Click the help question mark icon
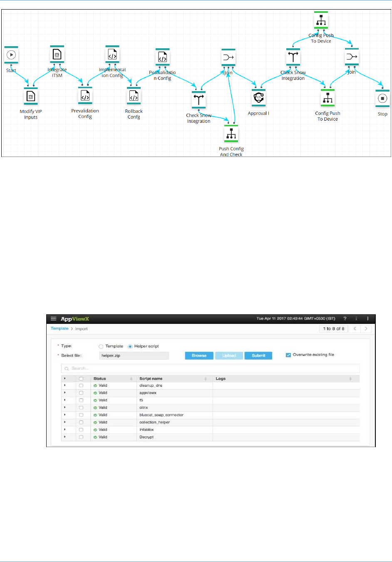The height and width of the screenshot is (562, 392). 345,318
